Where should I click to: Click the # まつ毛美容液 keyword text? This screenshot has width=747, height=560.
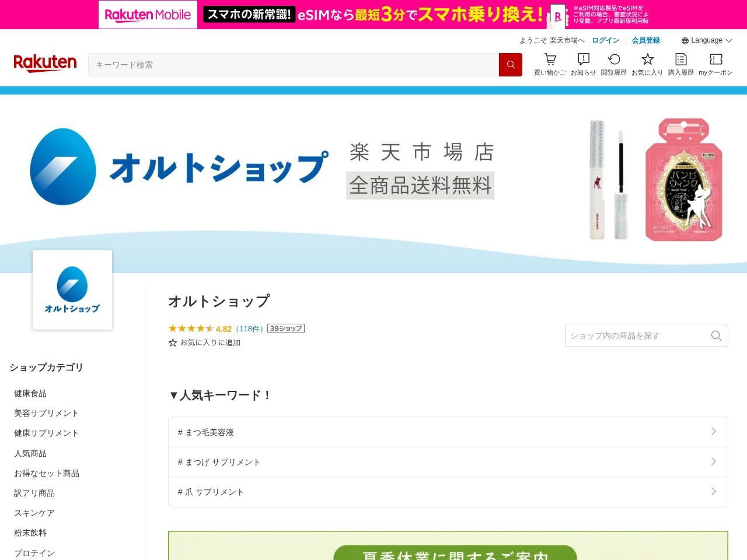point(205,432)
